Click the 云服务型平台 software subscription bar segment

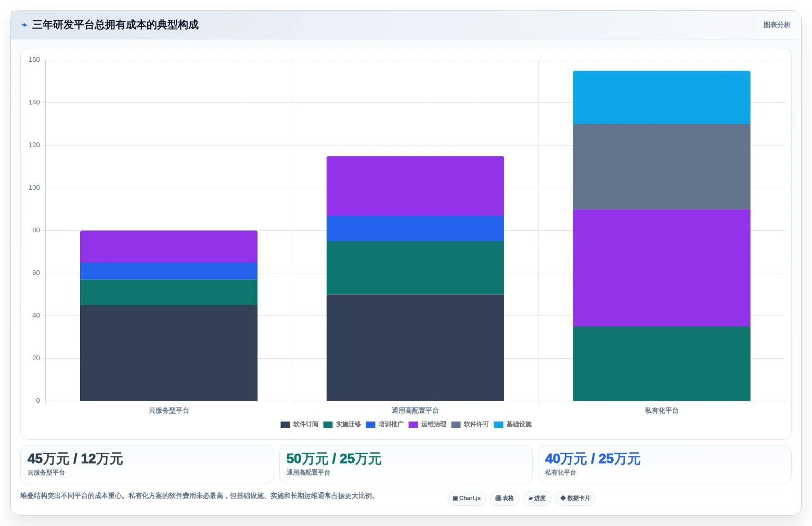pyautogui.click(x=169, y=353)
